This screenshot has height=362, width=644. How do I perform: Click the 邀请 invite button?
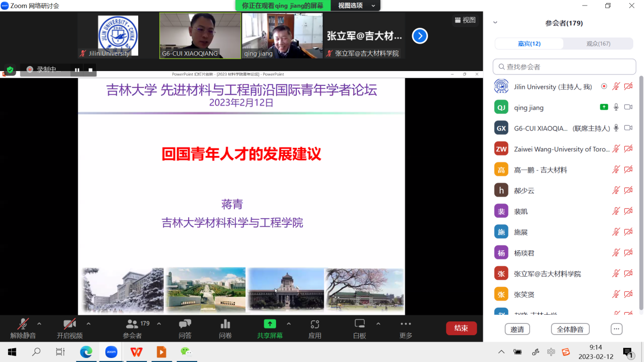(517, 329)
